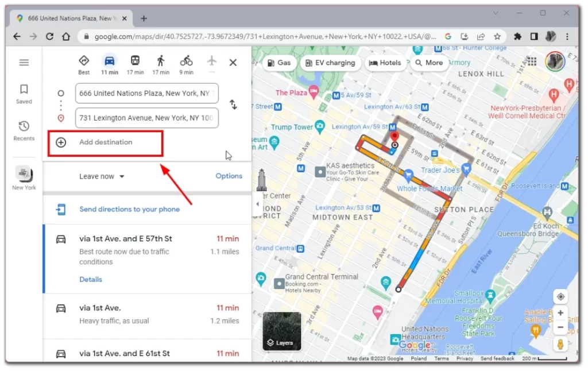Screen dimensions: 588x371
Task: Open Google account avatar on map
Action: pos(555,61)
